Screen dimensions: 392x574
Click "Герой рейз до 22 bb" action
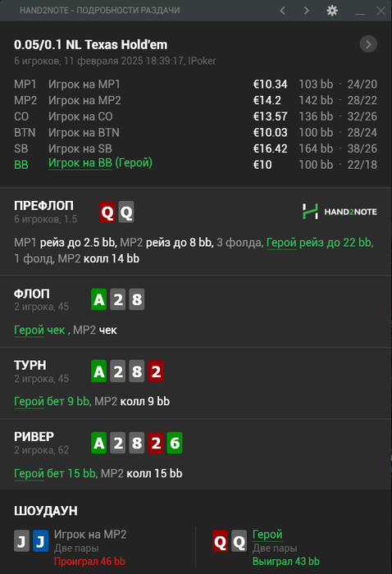tap(320, 243)
